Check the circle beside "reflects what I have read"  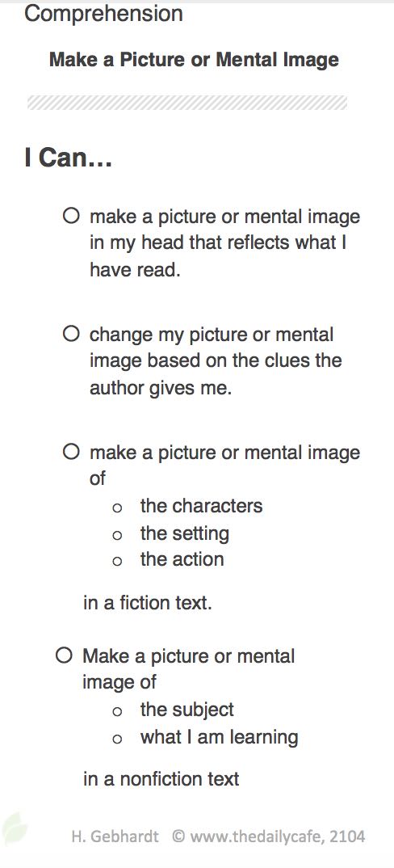pos(71,216)
